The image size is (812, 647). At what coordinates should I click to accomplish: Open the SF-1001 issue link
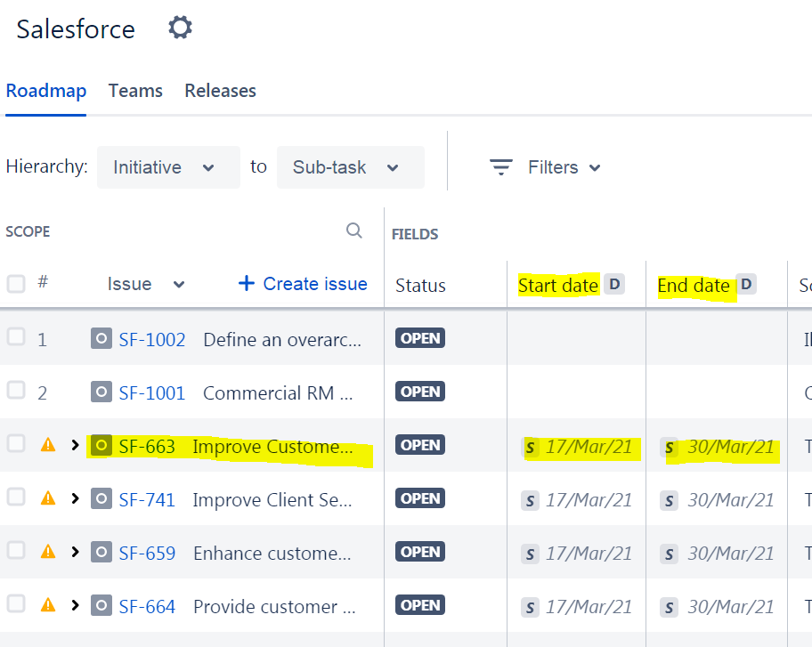pyautogui.click(x=151, y=393)
